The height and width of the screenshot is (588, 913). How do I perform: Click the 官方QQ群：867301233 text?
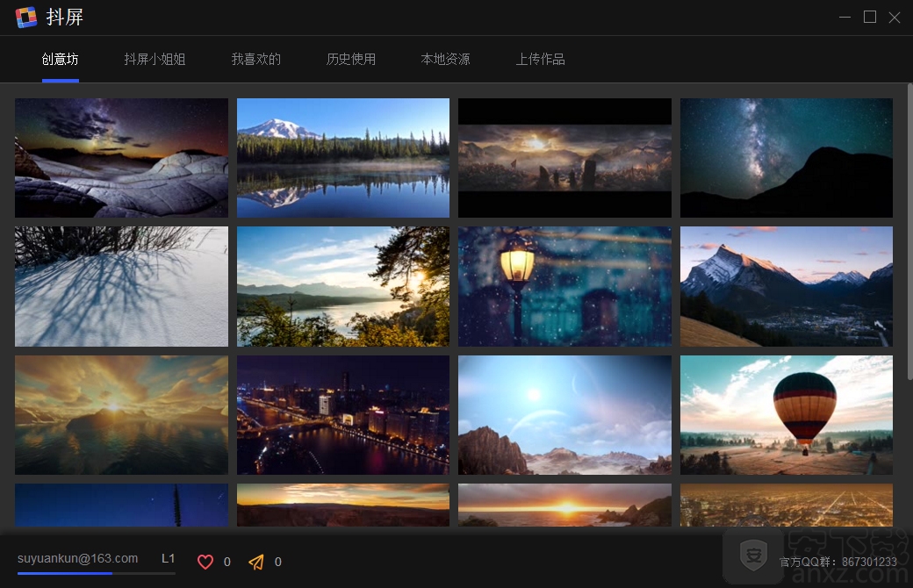tap(838, 562)
